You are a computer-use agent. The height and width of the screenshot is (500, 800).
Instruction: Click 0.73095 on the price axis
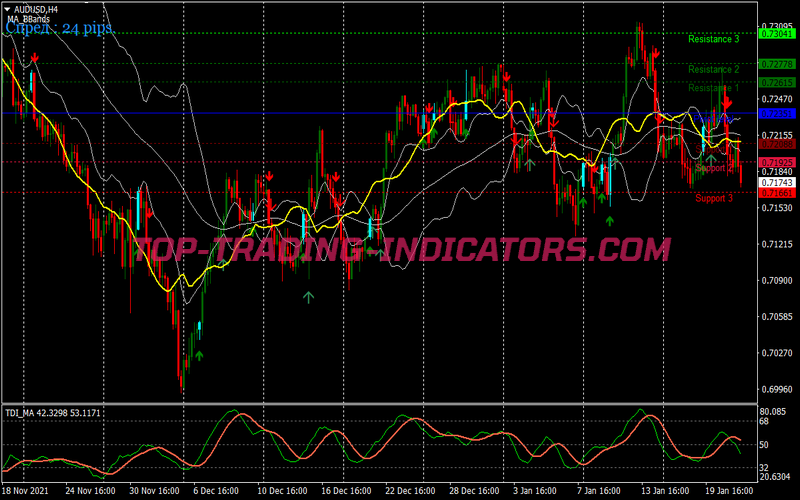tap(777, 25)
